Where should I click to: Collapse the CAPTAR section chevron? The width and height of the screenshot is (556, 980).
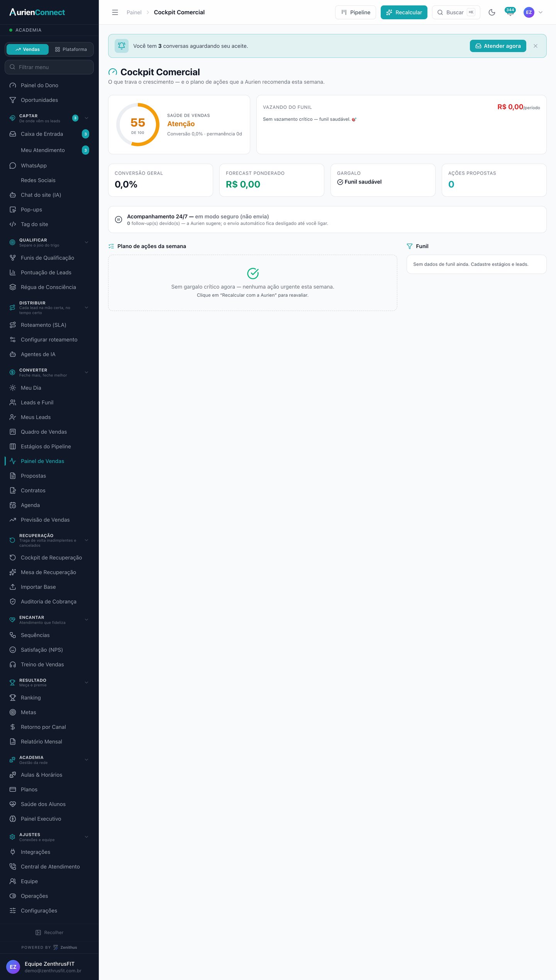pyautogui.click(x=86, y=118)
